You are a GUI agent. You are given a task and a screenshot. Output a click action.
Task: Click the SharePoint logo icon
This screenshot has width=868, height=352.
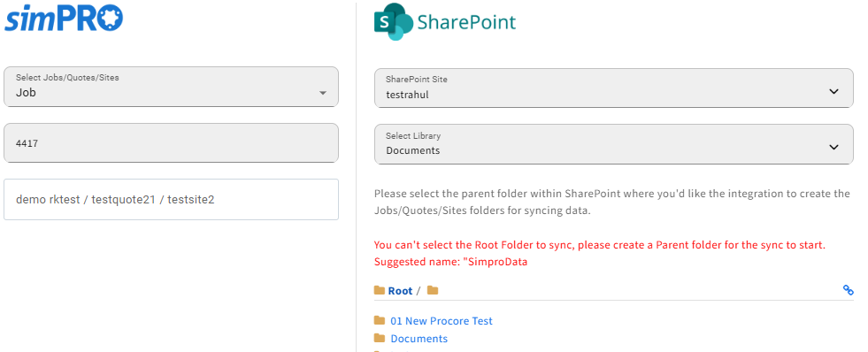pyautogui.click(x=394, y=21)
